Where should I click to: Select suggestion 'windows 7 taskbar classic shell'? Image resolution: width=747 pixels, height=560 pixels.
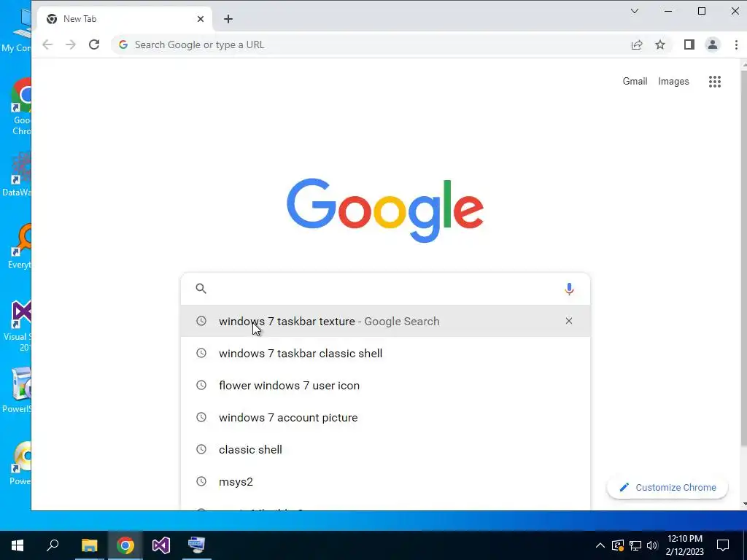click(385, 354)
